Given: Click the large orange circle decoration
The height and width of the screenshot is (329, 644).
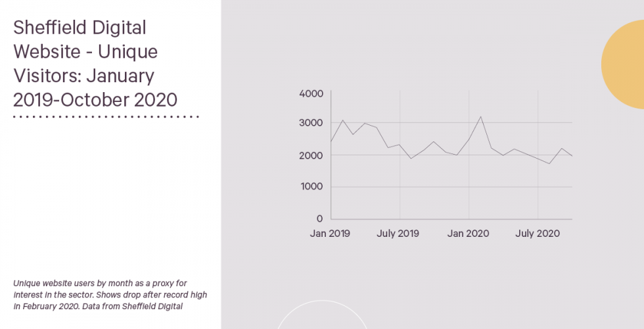Looking at the screenshot, I should click(x=624, y=64).
